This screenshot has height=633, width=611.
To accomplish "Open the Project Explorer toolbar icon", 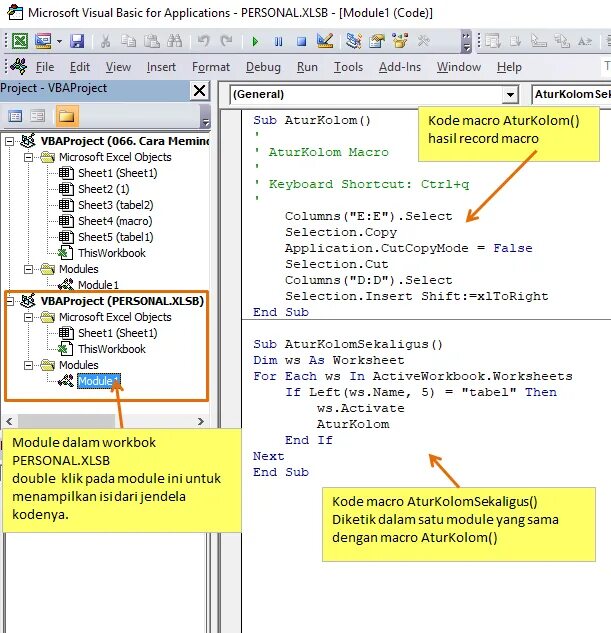I will pos(354,41).
